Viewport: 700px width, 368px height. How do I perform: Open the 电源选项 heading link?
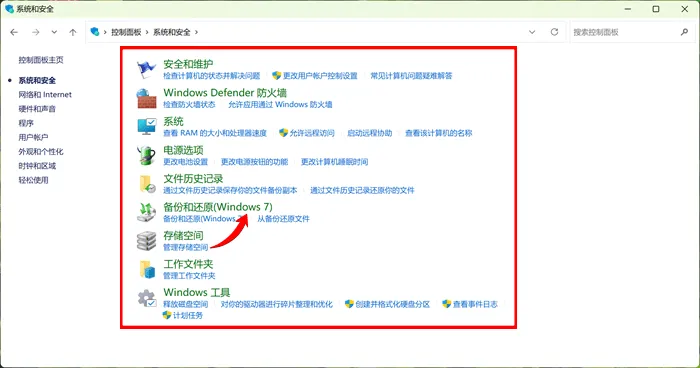coord(183,150)
